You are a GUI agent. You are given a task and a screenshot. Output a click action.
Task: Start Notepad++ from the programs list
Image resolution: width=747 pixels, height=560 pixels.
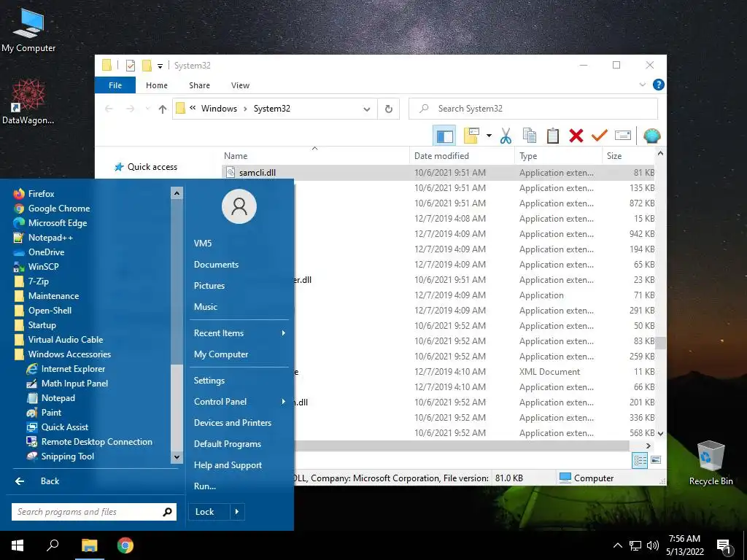pyautogui.click(x=43, y=238)
